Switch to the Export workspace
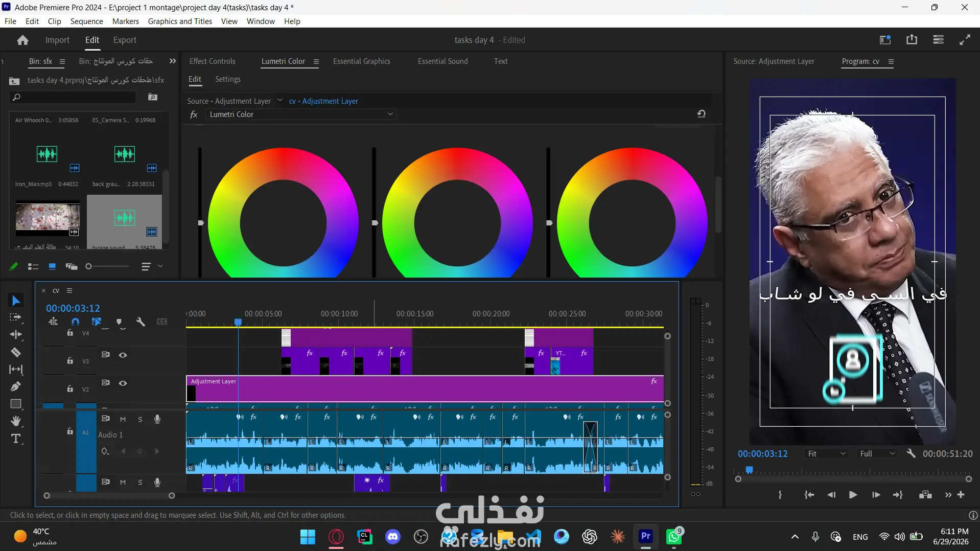This screenshot has height=551, width=980. point(125,40)
